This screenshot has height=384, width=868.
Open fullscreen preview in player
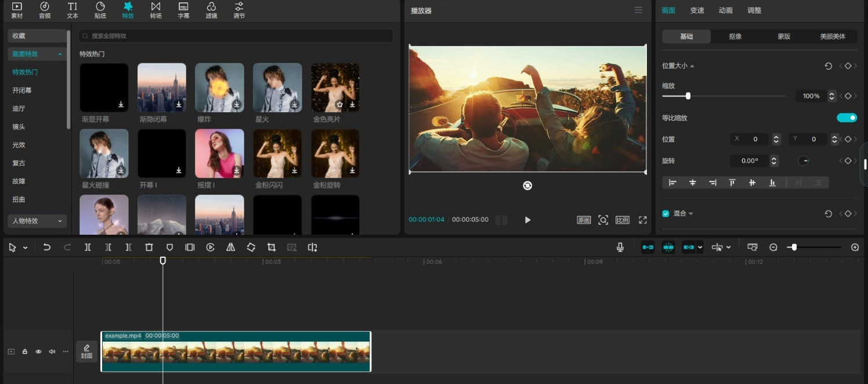642,220
